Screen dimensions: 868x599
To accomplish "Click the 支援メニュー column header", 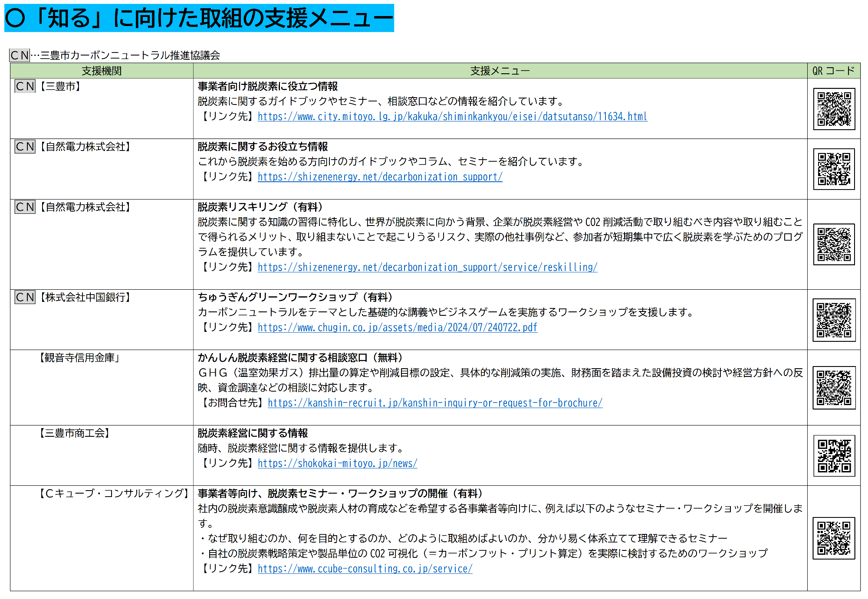I will point(500,71).
